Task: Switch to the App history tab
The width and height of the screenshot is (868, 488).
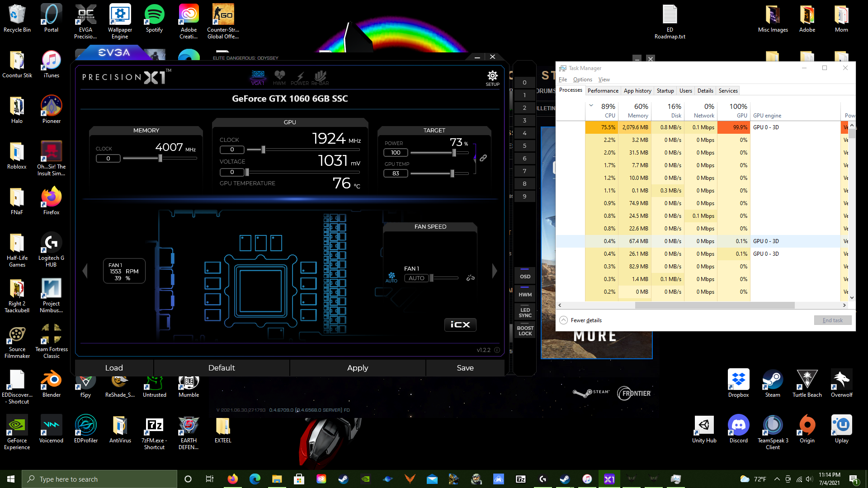Action: pyautogui.click(x=637, y=91)
